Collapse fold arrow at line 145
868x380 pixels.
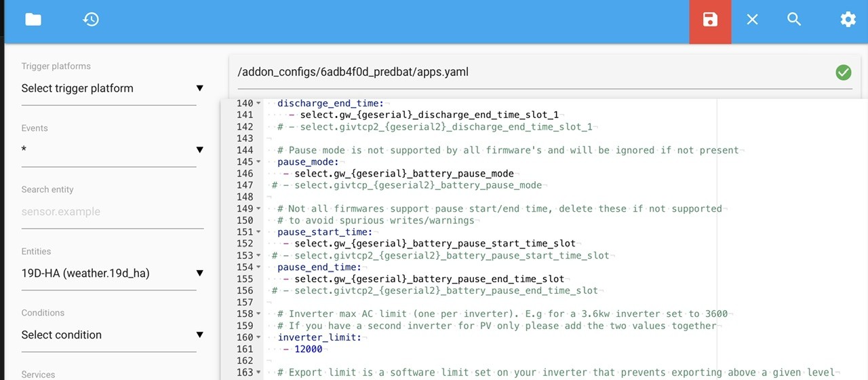pos(258,162)
